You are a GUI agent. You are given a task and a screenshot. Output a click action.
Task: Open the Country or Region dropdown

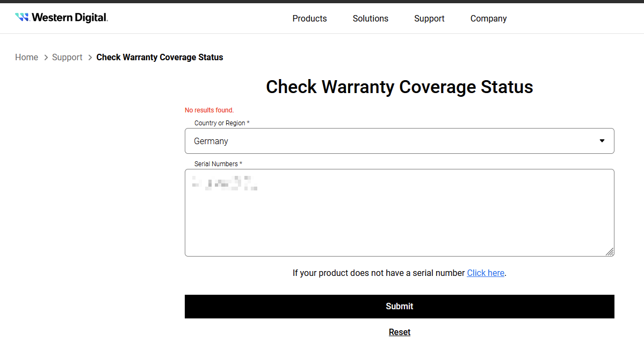click(x=399, y=141)
